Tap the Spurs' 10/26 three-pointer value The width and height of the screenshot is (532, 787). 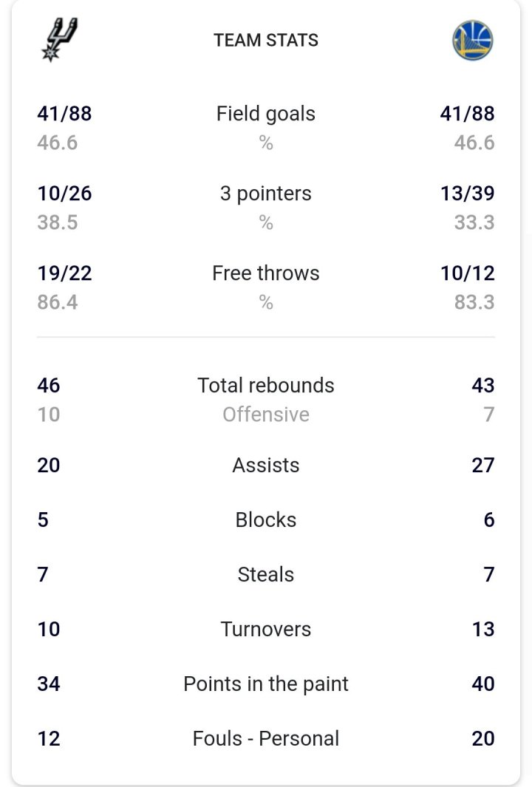[64, 194]
